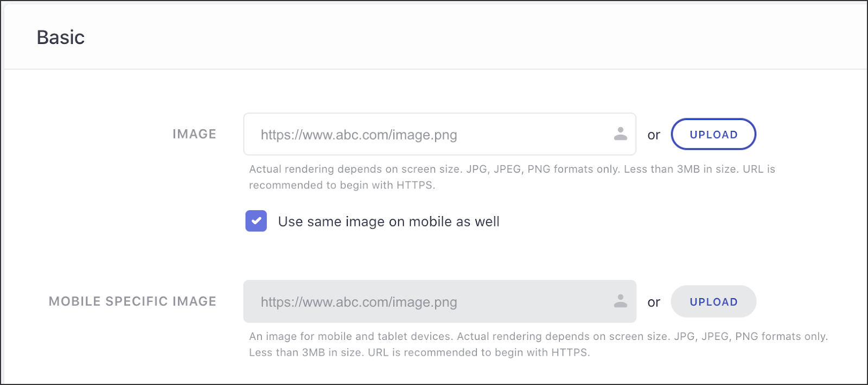
Task: Click the divider line below Basic heading
Action: tap(434, 69)
